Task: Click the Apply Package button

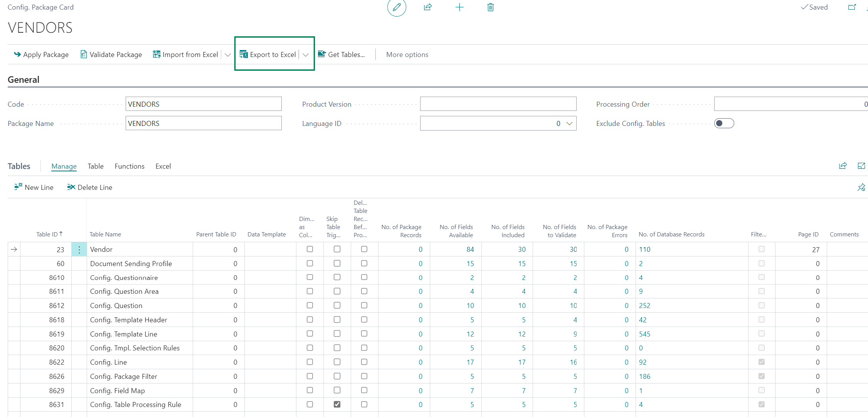Action: point(41,55)
